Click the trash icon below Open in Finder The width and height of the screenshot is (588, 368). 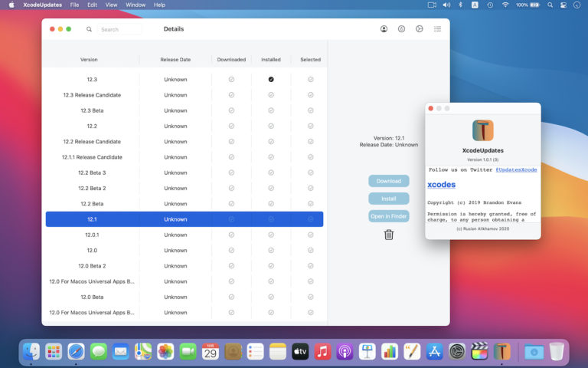pyautogui.click(x=389, y=235)
